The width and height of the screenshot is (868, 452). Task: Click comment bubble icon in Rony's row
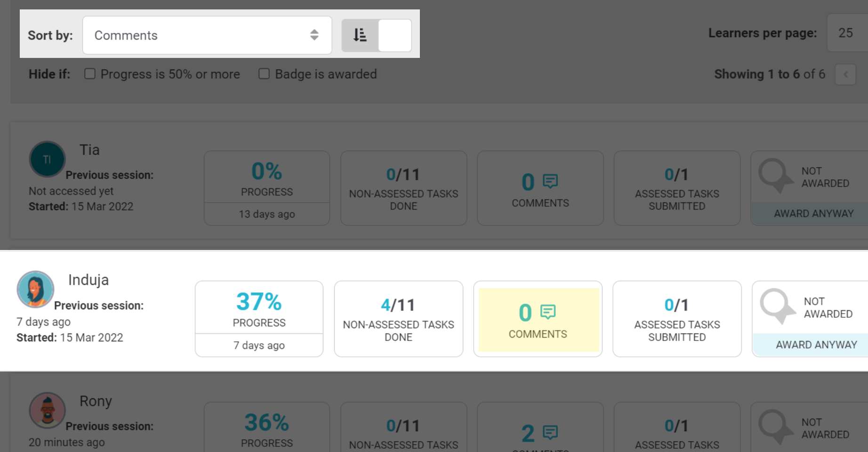[x=550, y=432]
